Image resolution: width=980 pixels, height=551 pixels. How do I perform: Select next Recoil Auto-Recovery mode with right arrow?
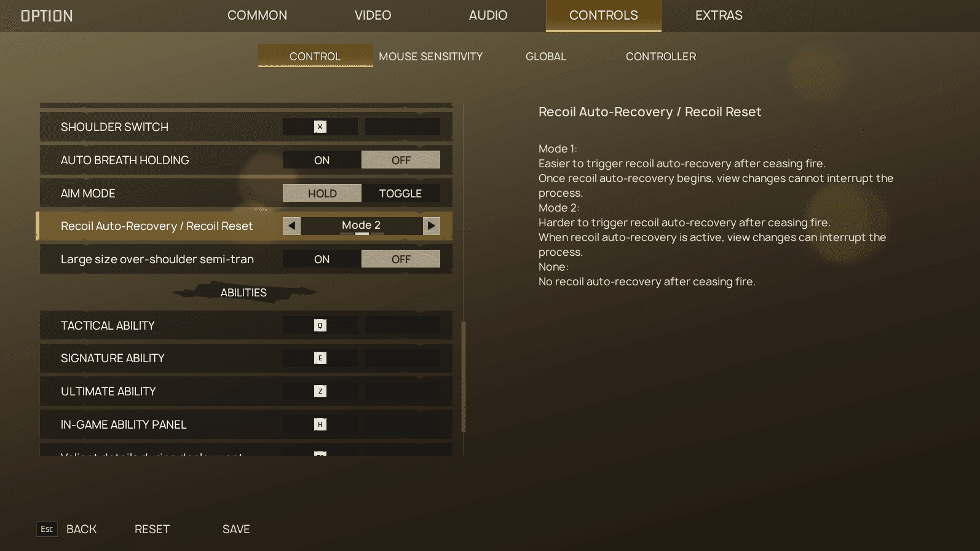(x=432, y=226)
